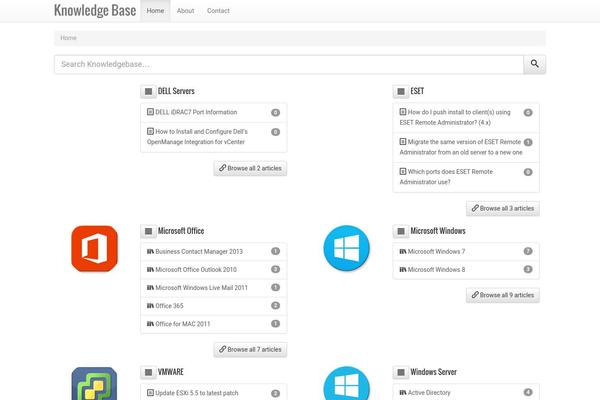Click folder icon beside DELL Servers heading
The height and width of the screenshot is (400, 600).
pos(148,91)
